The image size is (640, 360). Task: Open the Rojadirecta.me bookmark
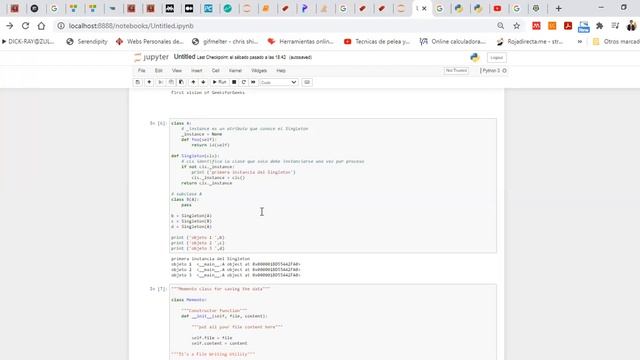click(530, 42)
